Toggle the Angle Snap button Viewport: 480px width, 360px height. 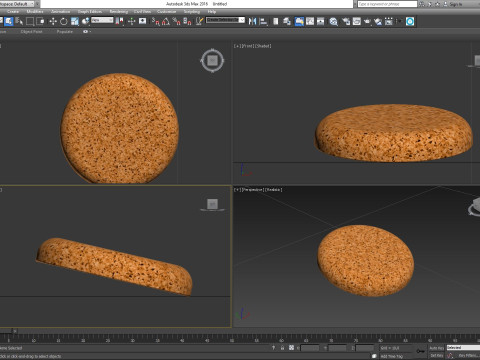166,22
